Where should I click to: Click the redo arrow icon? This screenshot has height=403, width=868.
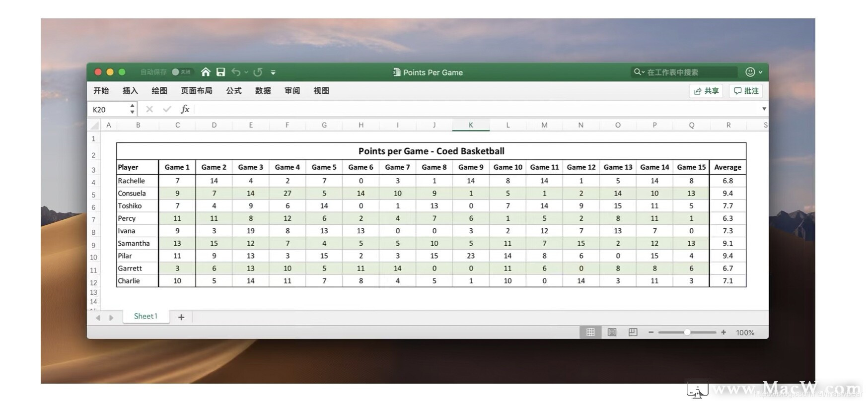tap(258, 72)
